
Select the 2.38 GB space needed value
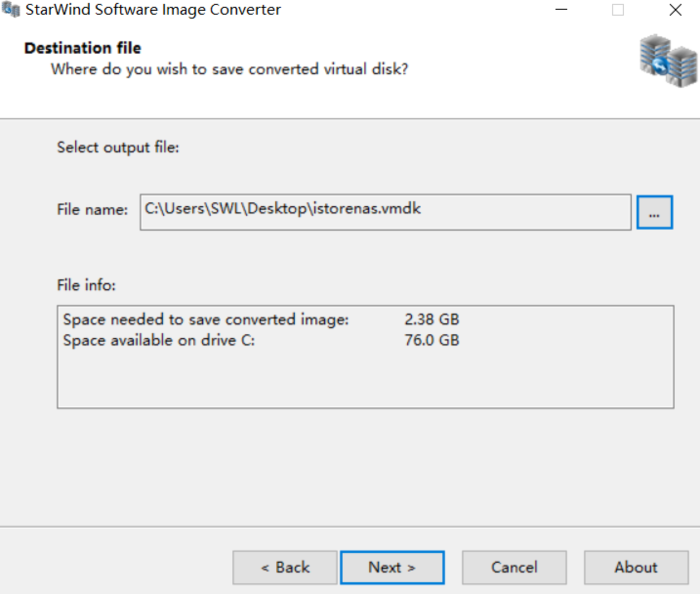pos(432,319)
